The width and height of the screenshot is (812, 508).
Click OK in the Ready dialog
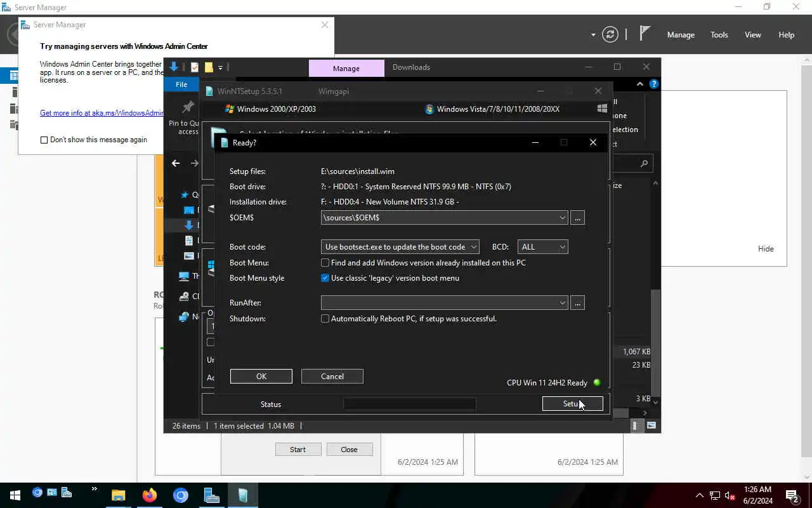261,376
